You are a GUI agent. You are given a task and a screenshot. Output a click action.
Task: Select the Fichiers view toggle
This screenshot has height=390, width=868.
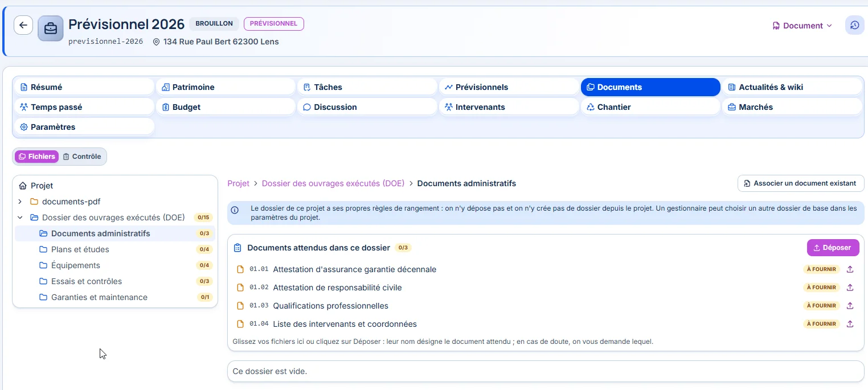(37, 157)
